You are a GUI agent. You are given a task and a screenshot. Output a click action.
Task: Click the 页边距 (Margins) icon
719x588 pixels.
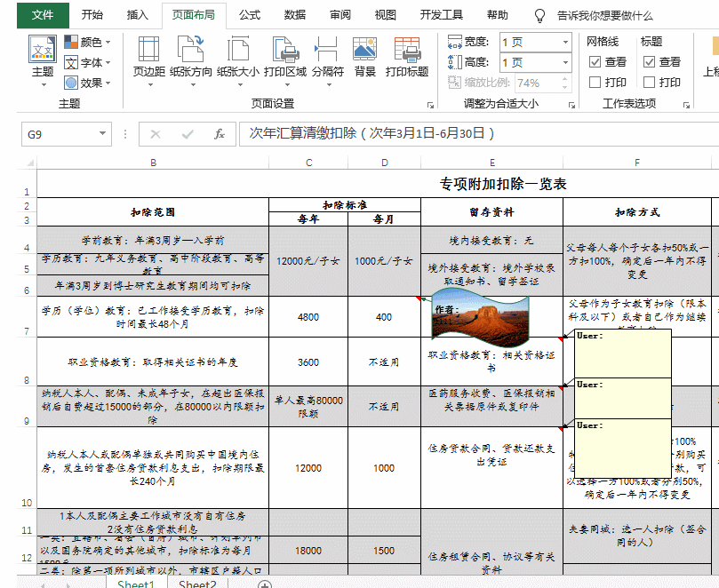tap(148, 50)
